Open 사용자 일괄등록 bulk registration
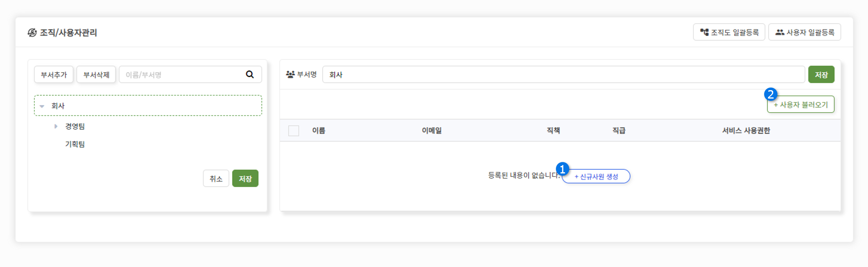The width and height of the screenshot is (868, 267). (x=805, y=32)
